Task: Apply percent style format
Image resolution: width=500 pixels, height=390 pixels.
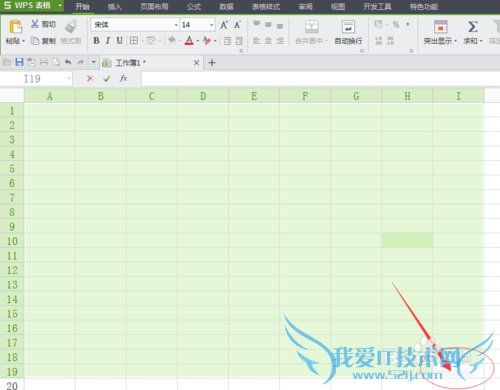Action: click(396, 24)
